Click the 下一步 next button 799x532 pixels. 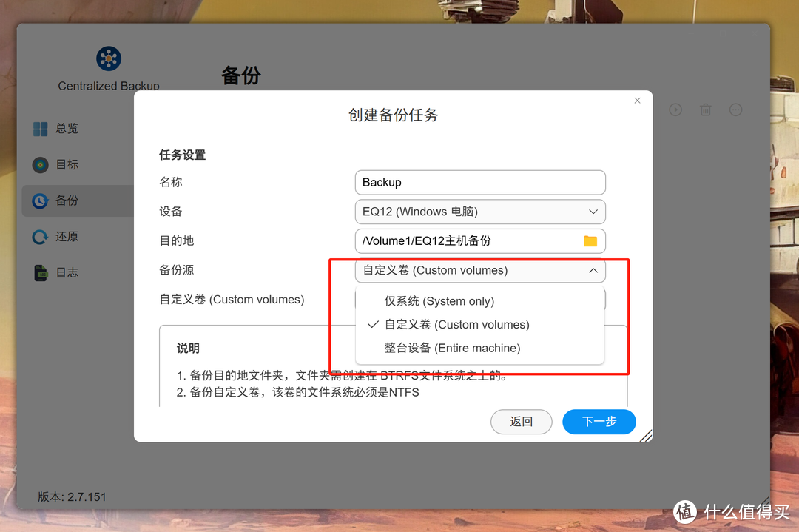pos(599,422)
